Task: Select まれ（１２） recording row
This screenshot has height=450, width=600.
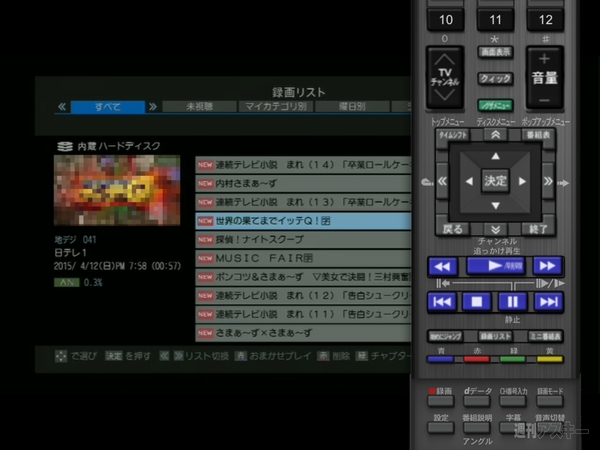Action: pyautogui.click(x=303, y=296)
